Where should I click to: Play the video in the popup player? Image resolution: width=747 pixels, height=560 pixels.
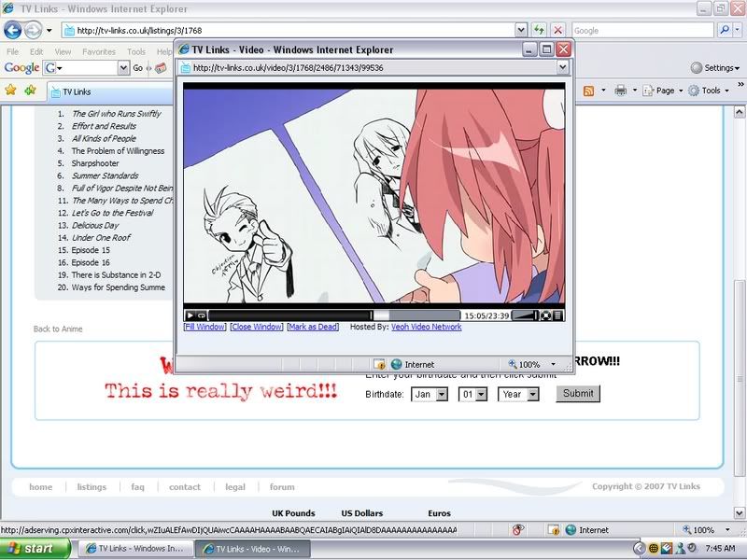[x=190, y=315]
